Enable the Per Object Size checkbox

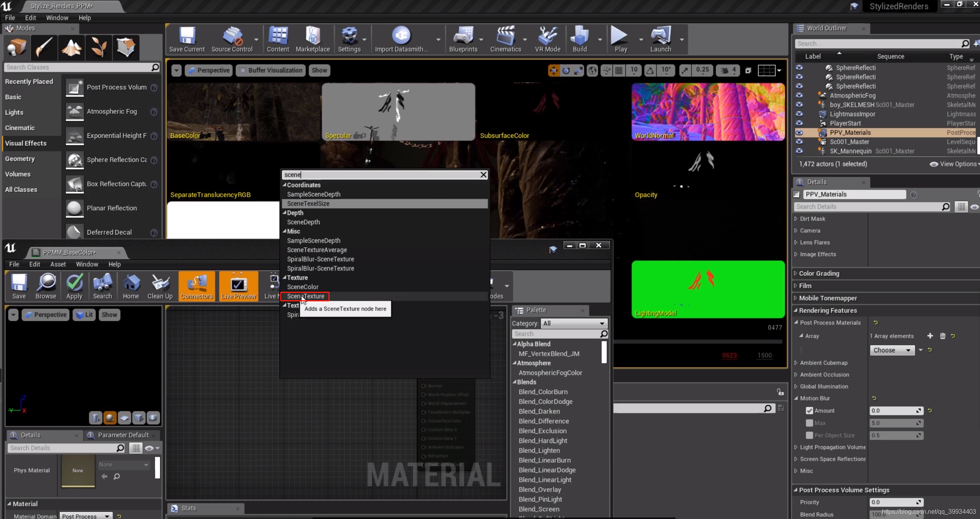[810, 435]
